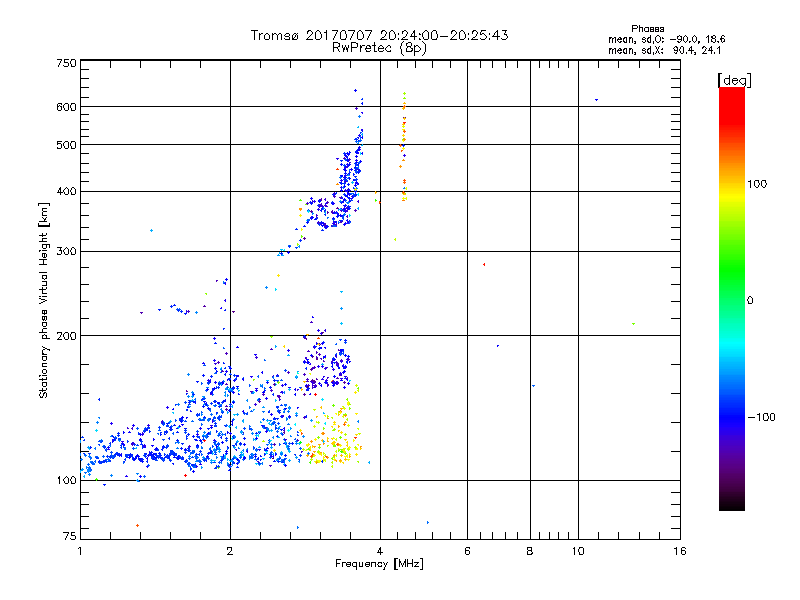Click the colorbar tick label '0'
The width and height of the screenshot is (800, 600).
pos(750,301)
